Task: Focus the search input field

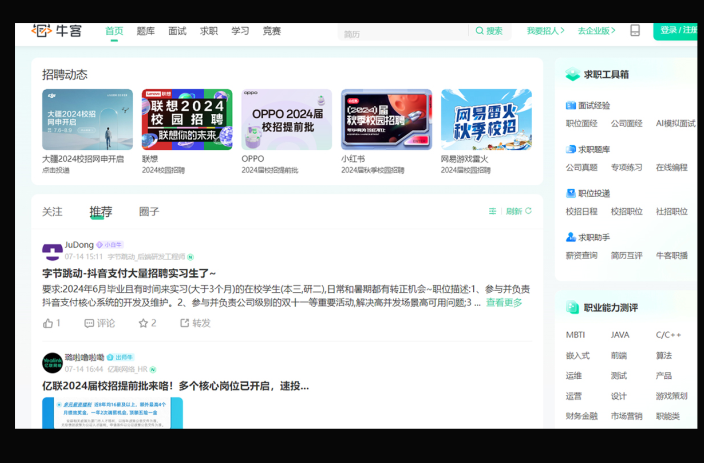Action: [x=403, y=32]
